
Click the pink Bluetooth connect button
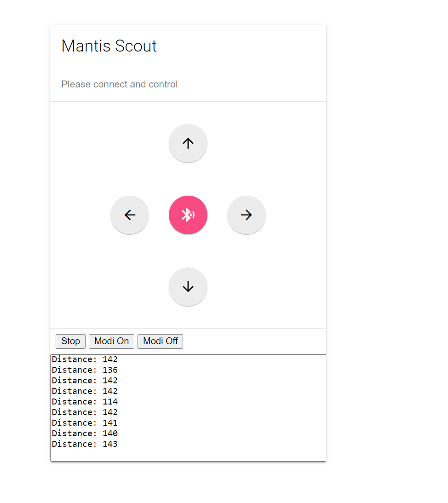(x=188, y=215)
